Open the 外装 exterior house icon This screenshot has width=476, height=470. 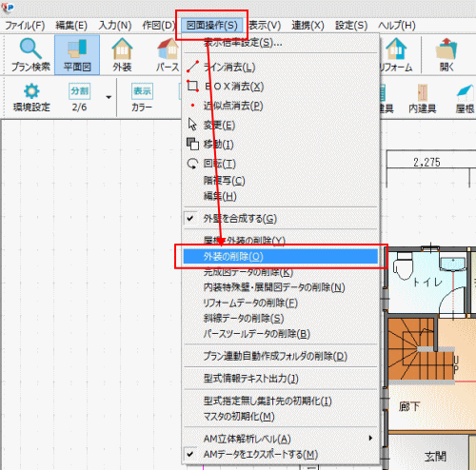(122, 55)
